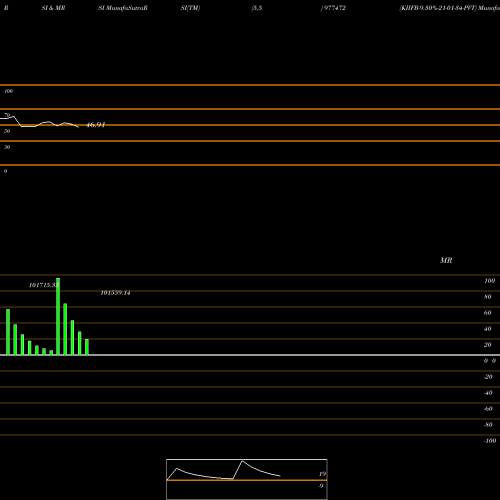Click the 70 level label on RSI scale
This screenshot has height=500, width=500.
7,115
